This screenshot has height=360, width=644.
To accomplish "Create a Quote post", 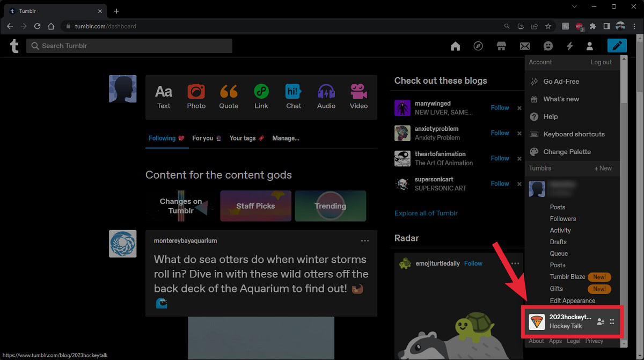I will (229, 97).
